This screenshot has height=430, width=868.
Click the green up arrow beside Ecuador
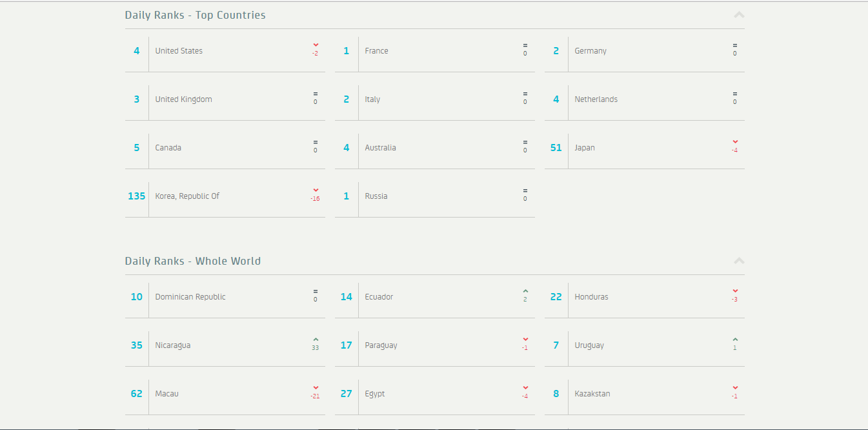[x=525, y=291]
